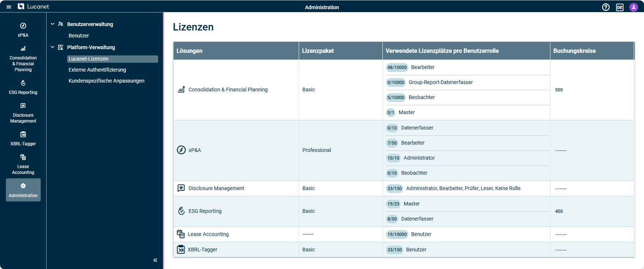Click Lease Accounting row label
The height and width of the screenshot is (269, 644).
pyautogui.click(x=208, y=234)
